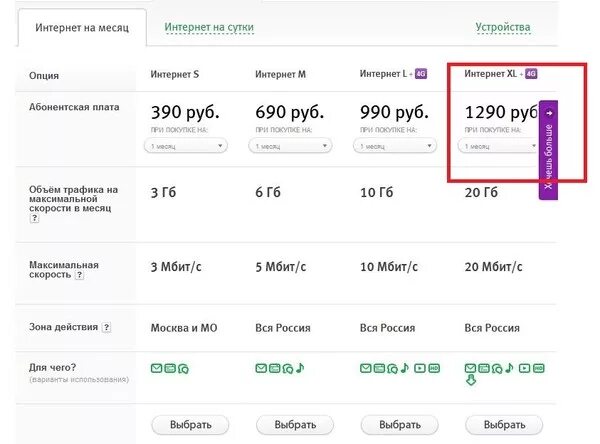
Task: Click the chat icon under Интернет XL
Action: [497, 369]
